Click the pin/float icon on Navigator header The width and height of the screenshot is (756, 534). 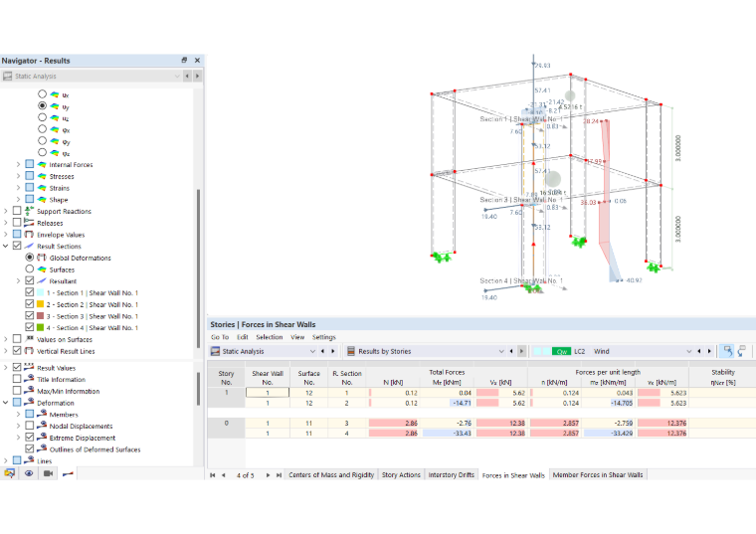[x=184, y=61]
